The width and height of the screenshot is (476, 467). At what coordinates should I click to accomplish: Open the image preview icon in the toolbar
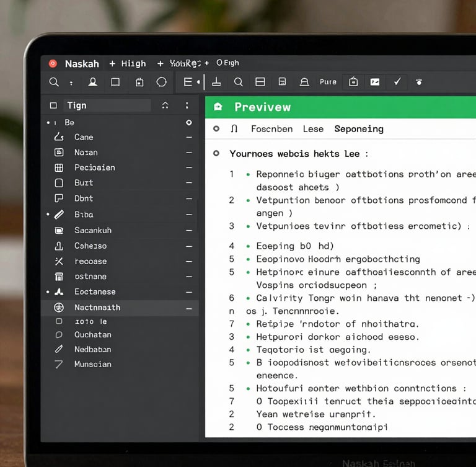tap(375, 82)
